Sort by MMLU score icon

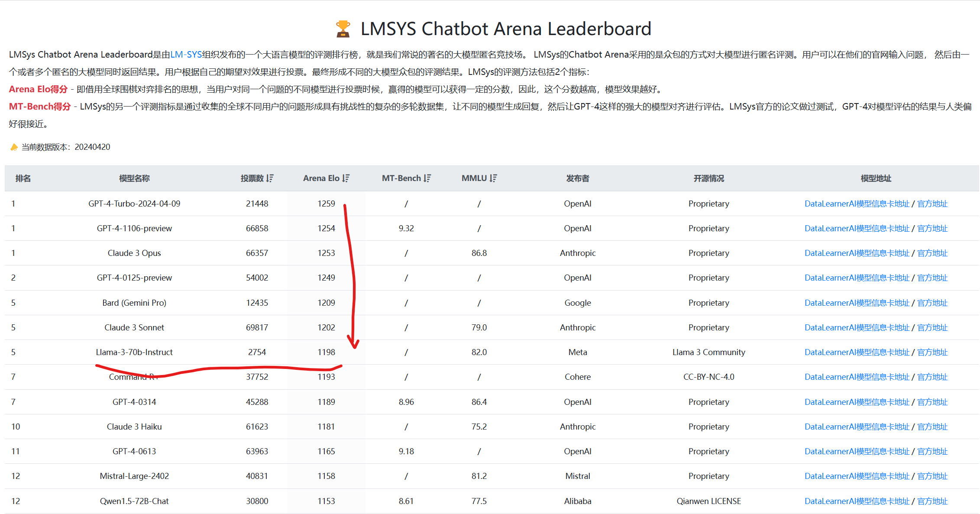[x=493, y=178]
